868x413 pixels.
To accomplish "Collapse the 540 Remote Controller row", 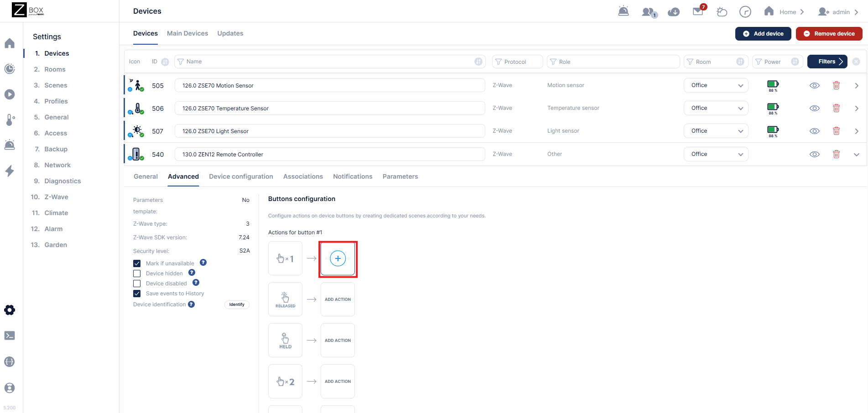I will pyautogui.click(x=857, y=154).
